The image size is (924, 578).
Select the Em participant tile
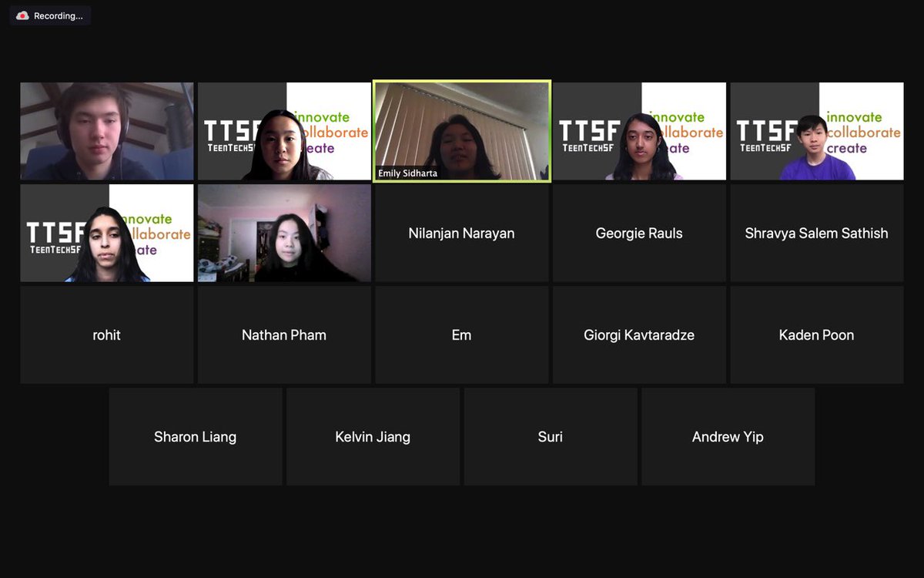[462, 334]
